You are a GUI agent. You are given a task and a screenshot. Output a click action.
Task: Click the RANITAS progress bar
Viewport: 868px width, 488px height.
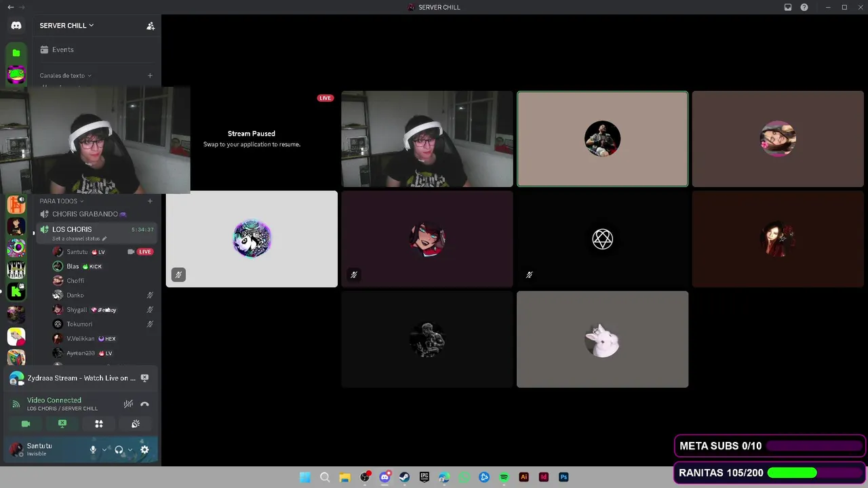click(814, 473)
